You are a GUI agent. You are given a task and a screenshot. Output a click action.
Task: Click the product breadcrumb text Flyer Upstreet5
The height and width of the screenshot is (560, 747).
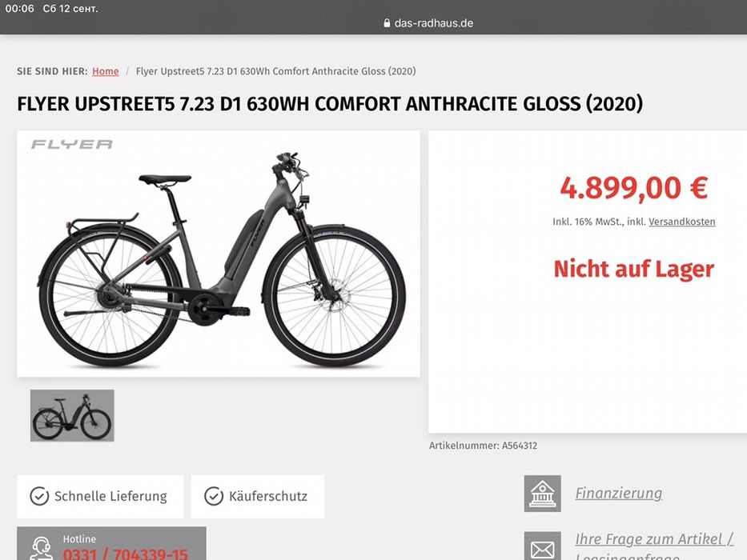(276, 71)
